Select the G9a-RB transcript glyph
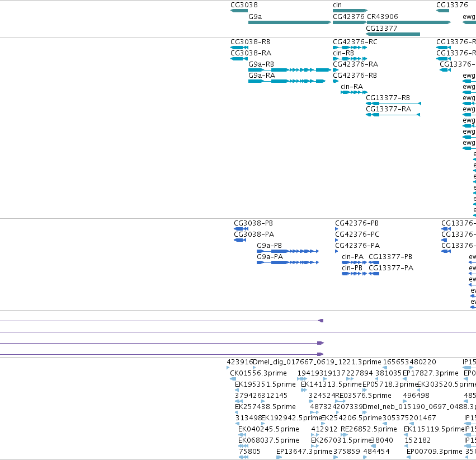 point(290,70)
